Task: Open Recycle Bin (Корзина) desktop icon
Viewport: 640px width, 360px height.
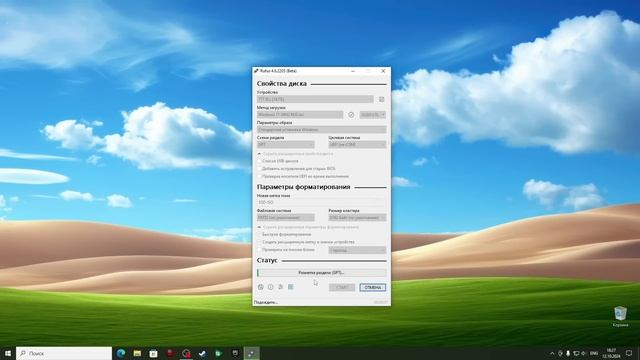Action: pos(620,317)
